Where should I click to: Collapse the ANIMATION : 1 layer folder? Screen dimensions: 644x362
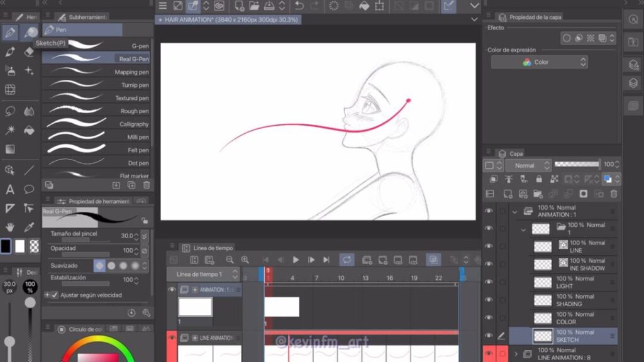(514, 212)
